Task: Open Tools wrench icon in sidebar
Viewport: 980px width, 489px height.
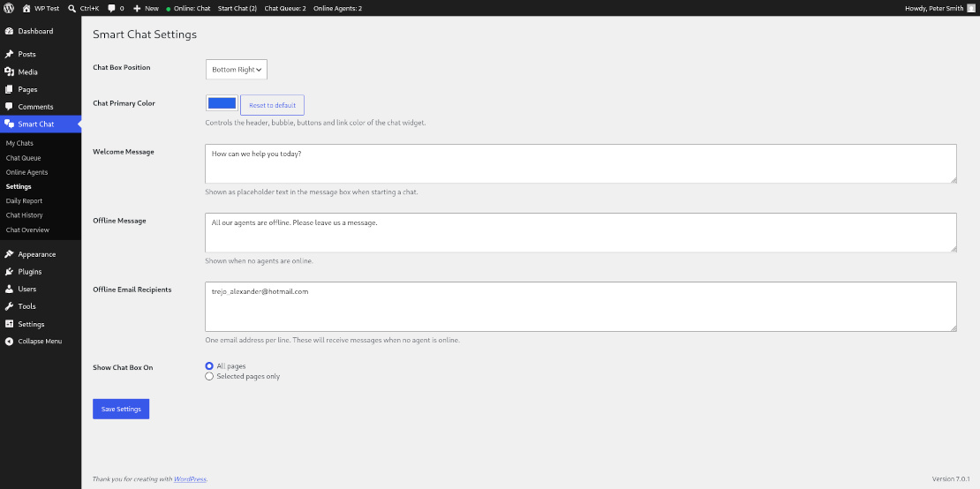Action: [x=9, y=306]
